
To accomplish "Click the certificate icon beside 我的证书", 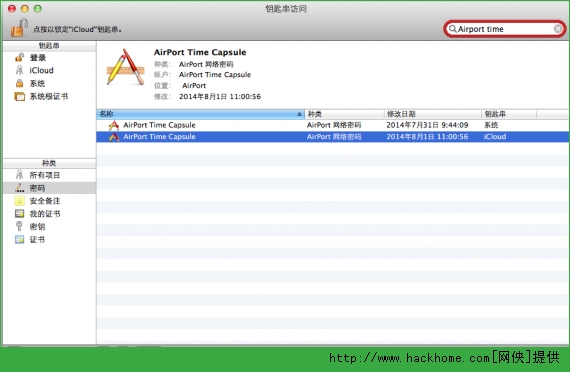I will pos(19,214).
